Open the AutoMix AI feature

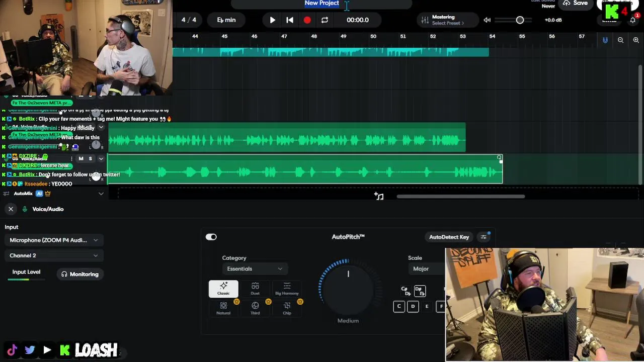pos(39,194)
